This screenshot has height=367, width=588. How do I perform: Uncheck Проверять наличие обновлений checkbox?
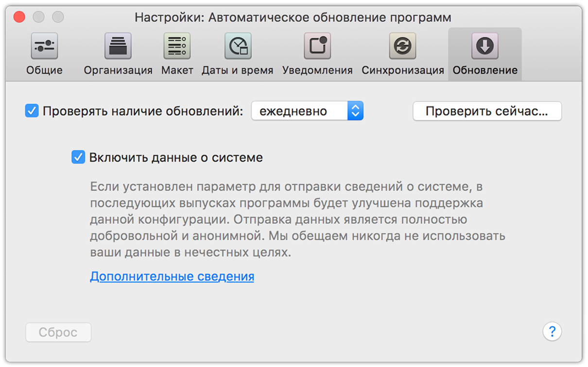click(x=32, y=111)
